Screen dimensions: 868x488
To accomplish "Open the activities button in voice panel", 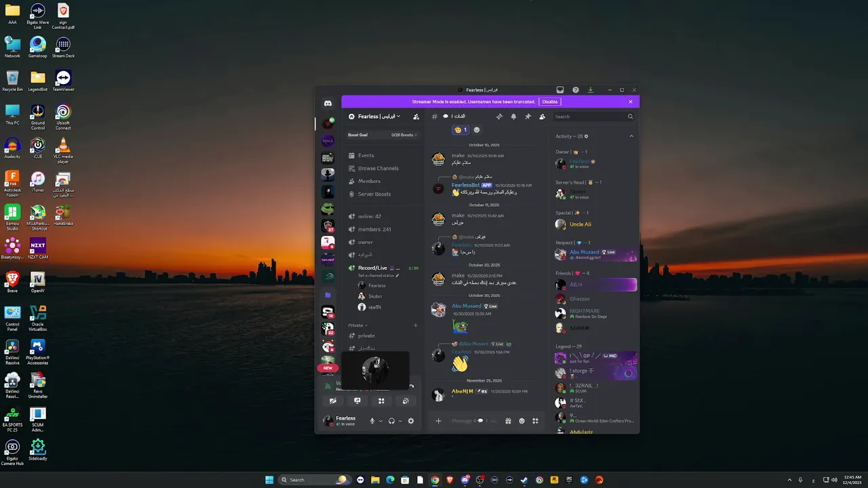I will click(x=381, y=401).
